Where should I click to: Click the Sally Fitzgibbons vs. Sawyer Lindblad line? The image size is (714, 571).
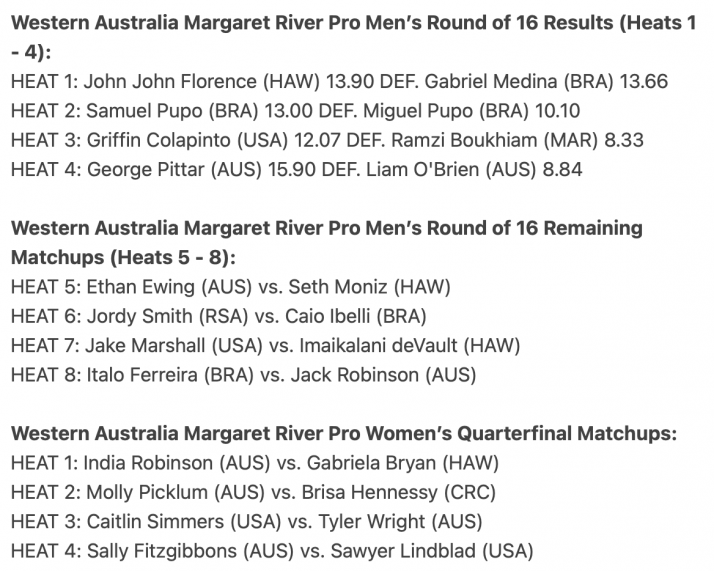point(272,551)
